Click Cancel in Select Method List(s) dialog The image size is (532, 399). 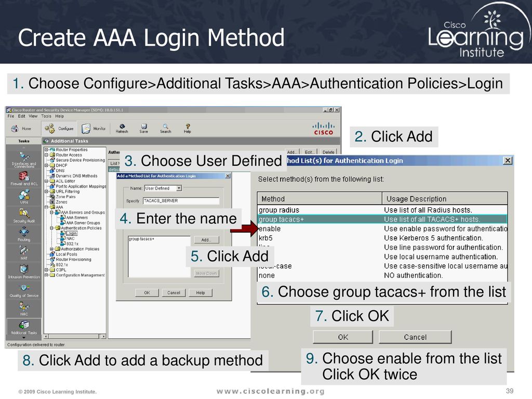click(415, 337)
